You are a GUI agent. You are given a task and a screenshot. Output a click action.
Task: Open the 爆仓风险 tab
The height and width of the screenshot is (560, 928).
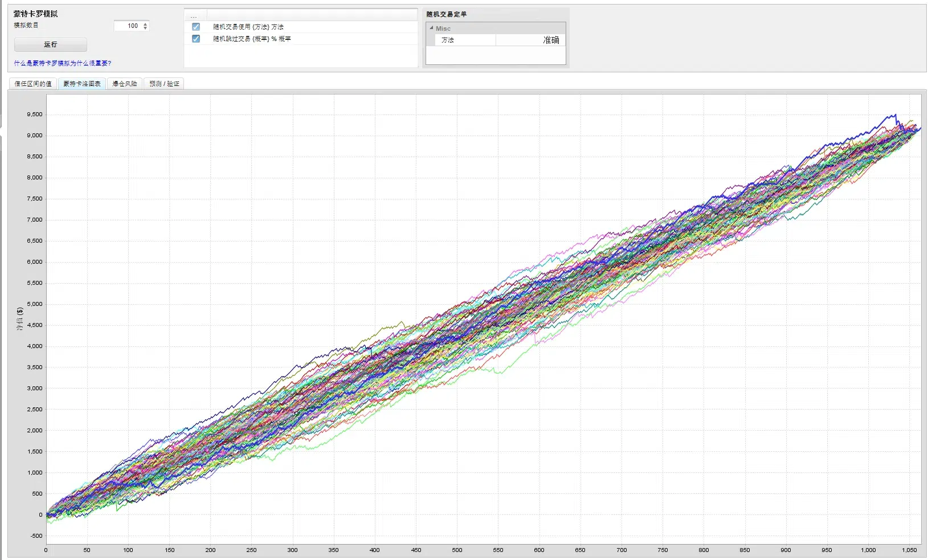125,84
